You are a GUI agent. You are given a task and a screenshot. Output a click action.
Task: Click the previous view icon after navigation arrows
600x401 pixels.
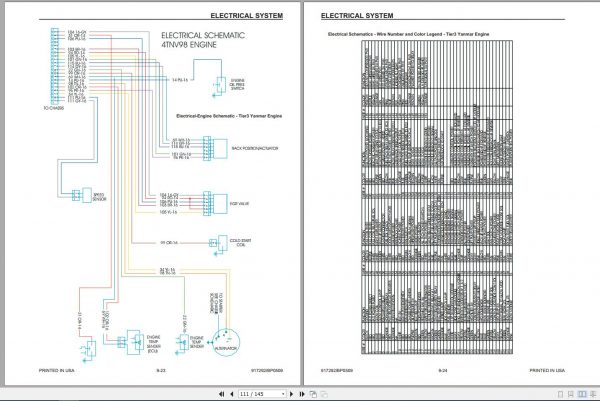pyautogui.click(x=313, y=394)
